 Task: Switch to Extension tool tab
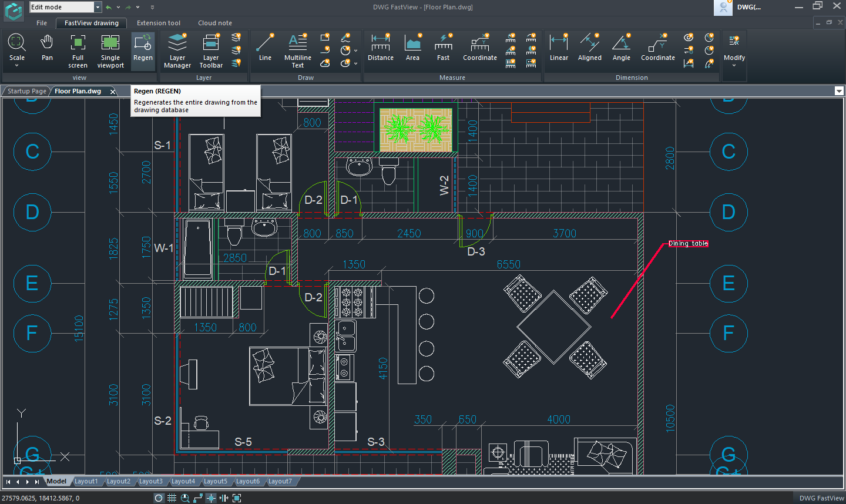(159, 23)
